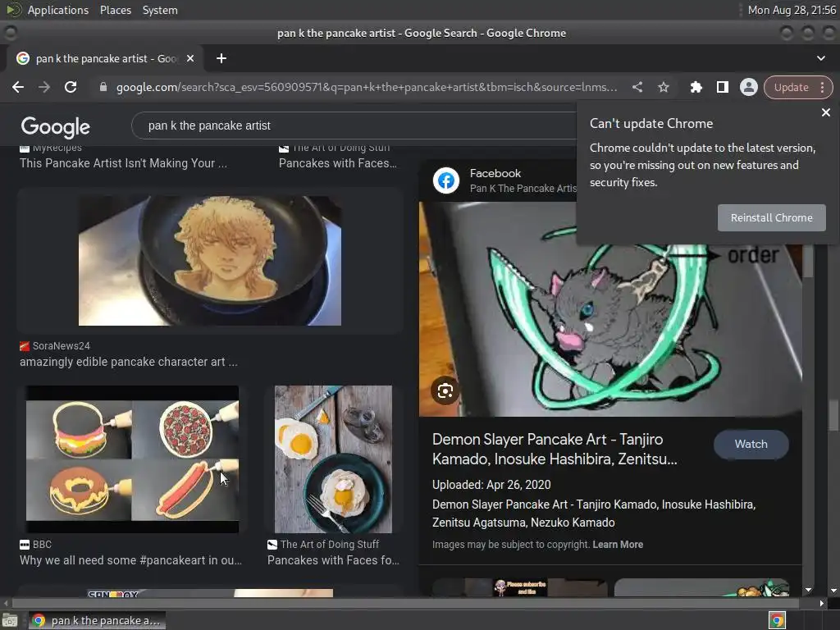Open the Chrome profile avatar
This screenshot has width=840, height=630.
point(748,87)
